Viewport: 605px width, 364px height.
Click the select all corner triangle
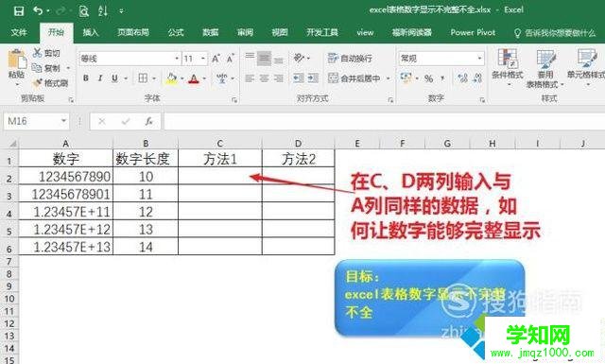12,144
